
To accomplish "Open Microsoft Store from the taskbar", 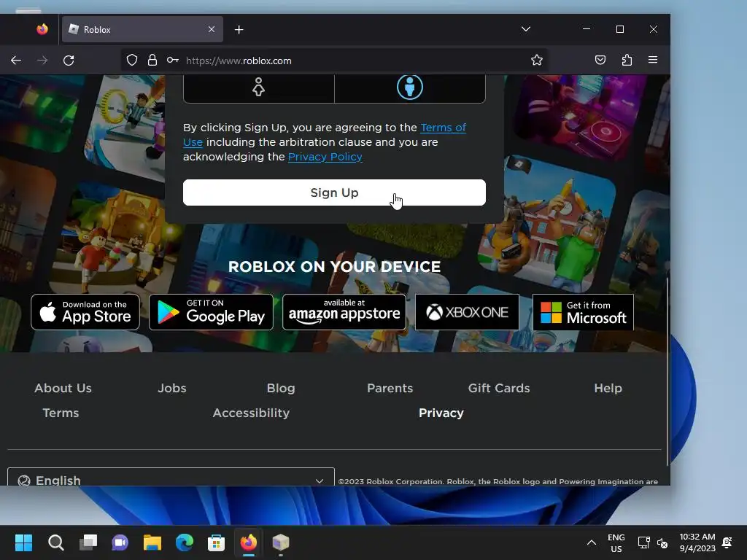I will tap(216, 542).
